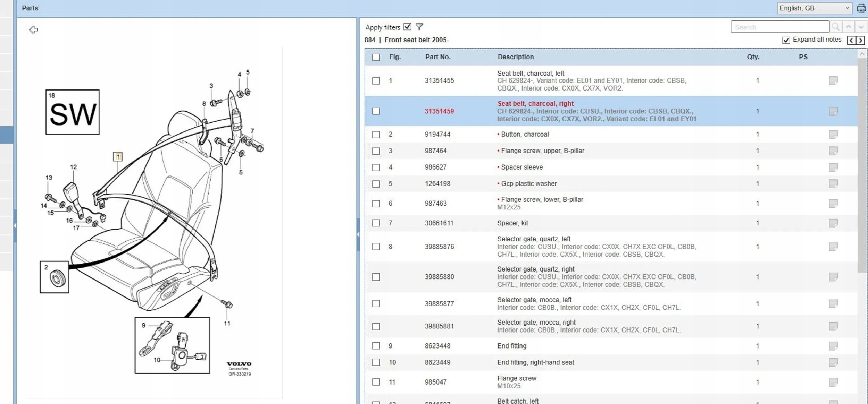Open the English, GB language dropdown
The image size is (868, 404).
(814, 8)
